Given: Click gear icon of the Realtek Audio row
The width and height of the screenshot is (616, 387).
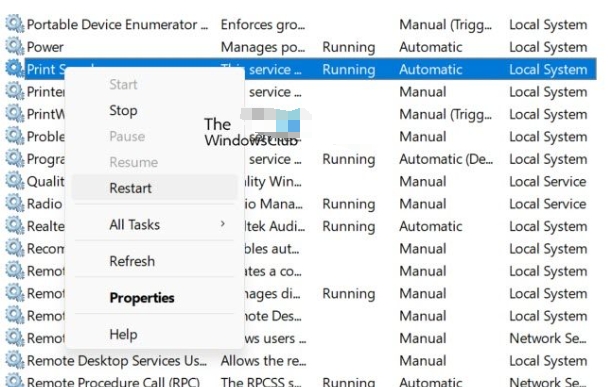Looking at the screenshot, I should 15,226.
